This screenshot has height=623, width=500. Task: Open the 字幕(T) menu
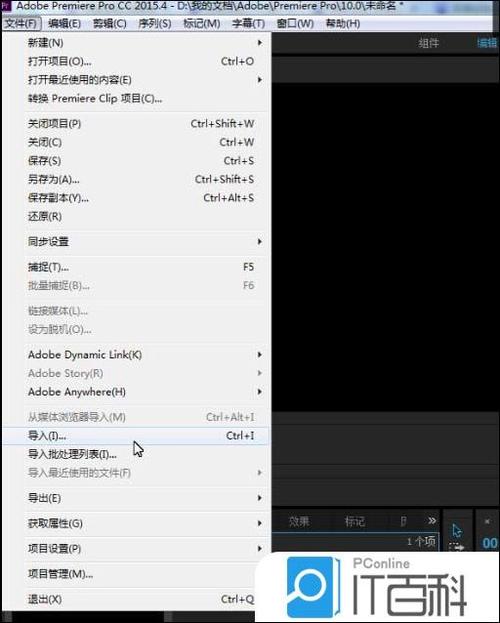[x=248, y=23]
